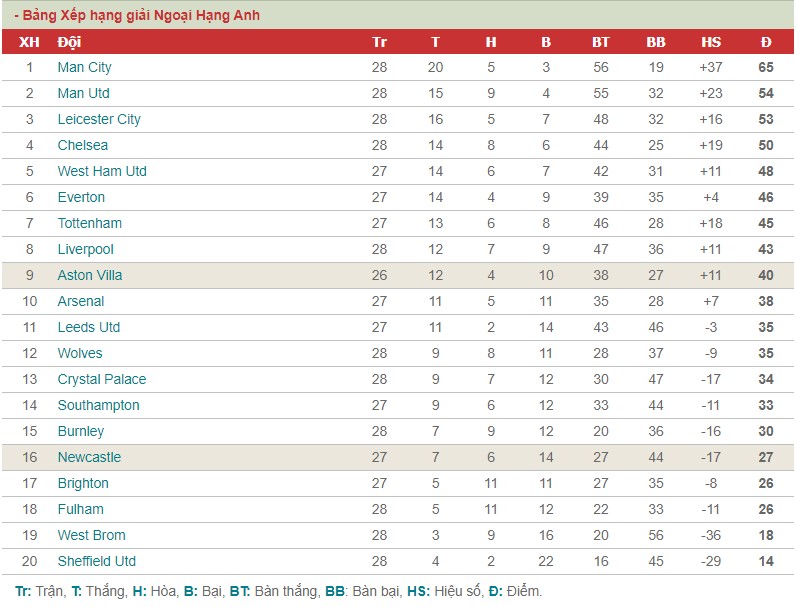Open the Chelsea team page

[x=83, y=145]
